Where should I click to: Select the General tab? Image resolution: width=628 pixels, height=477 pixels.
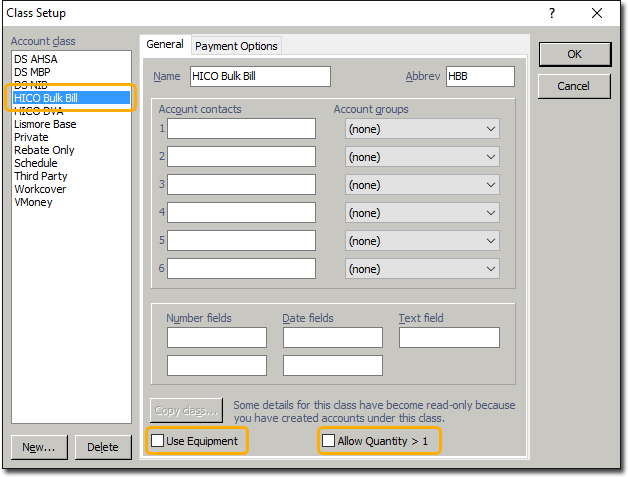point(165,45)
